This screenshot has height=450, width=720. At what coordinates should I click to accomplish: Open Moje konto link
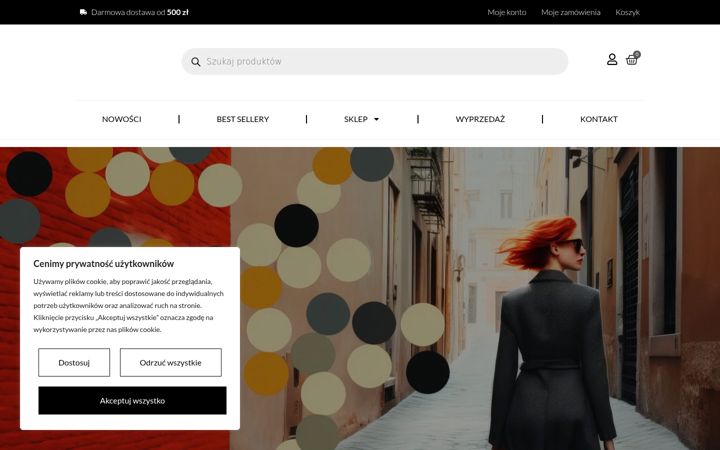tap(506, 12)
